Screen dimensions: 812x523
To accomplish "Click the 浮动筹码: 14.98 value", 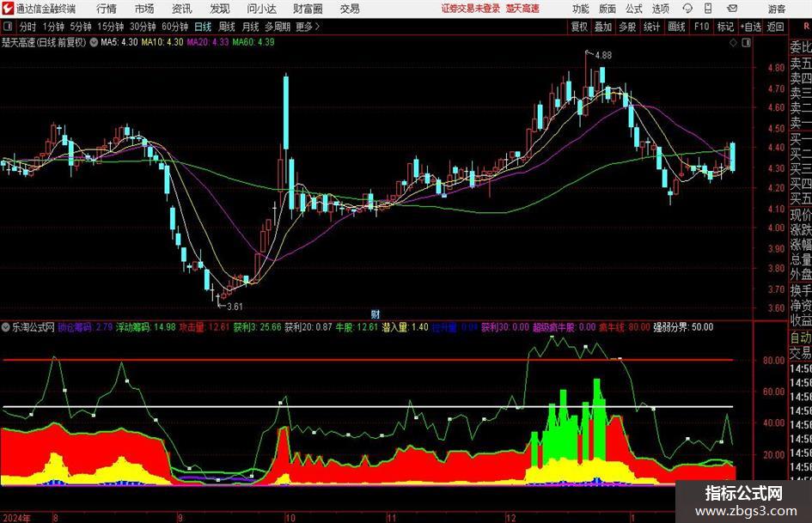I will [x=145, y=327].
